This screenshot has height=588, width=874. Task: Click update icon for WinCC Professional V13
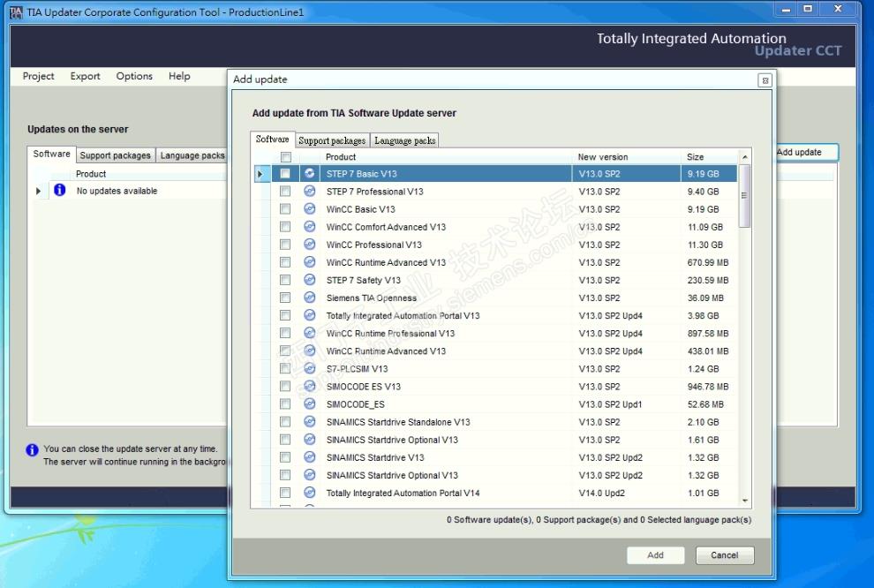click(x=309, y=245)
